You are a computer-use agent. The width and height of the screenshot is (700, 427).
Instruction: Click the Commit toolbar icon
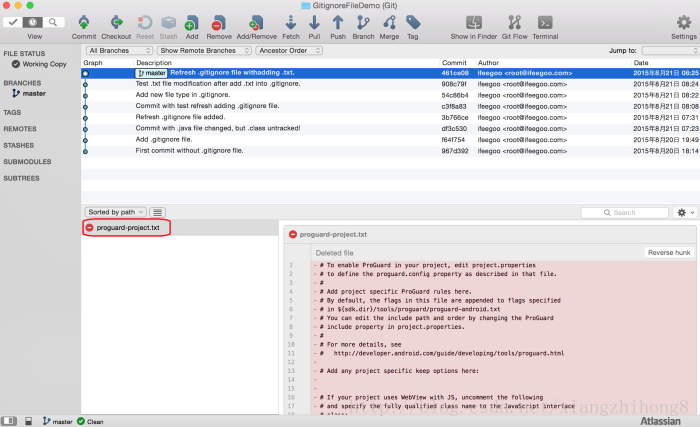[x=84, y=22]
